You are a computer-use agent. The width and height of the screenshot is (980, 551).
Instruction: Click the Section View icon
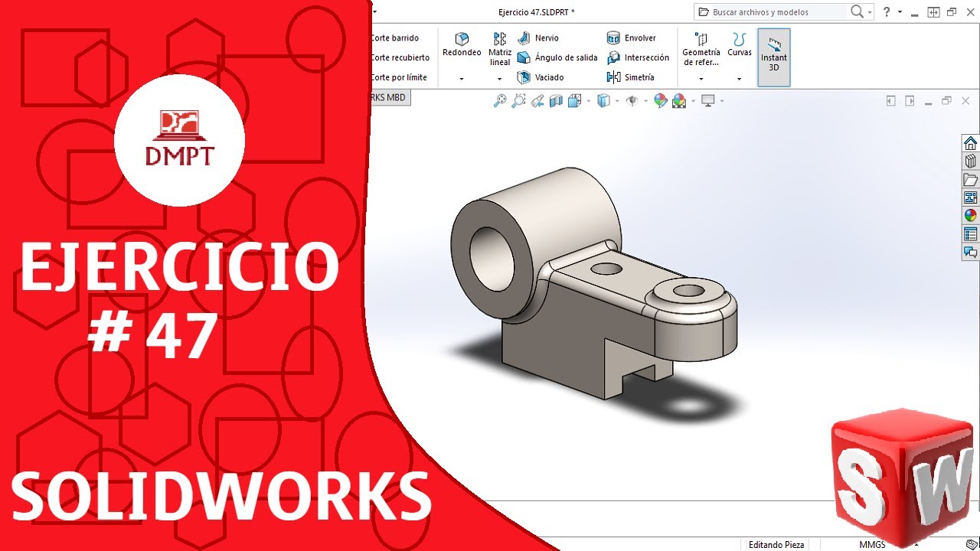[556, 100]
